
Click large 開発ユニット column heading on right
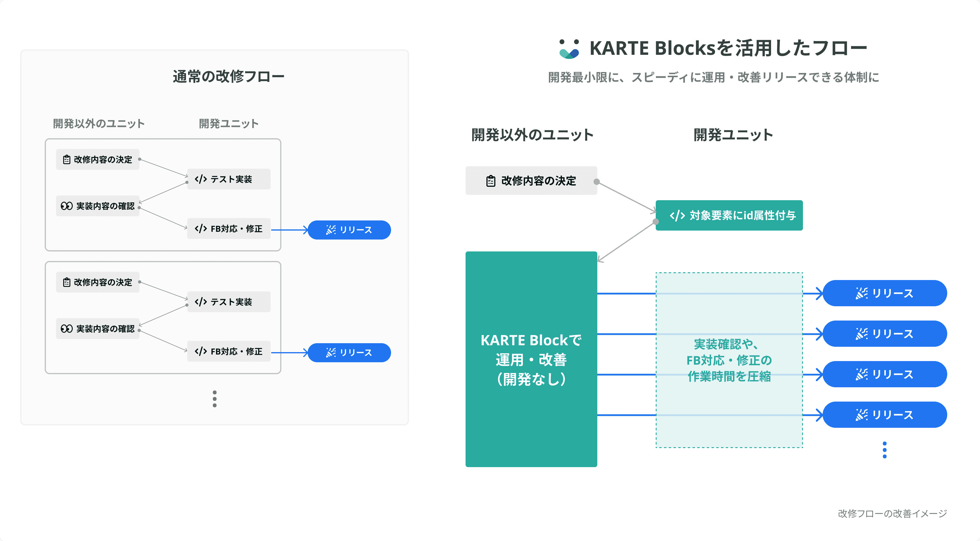(733, 135)
